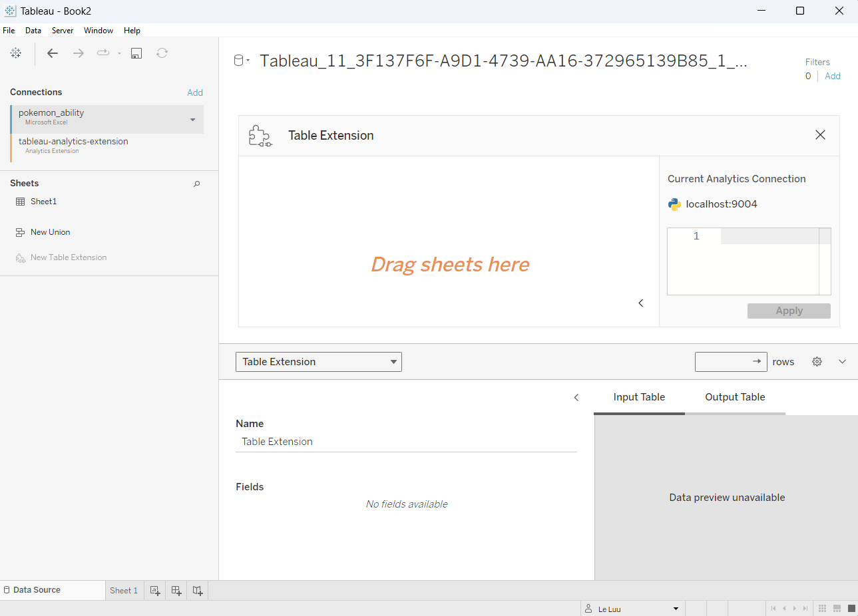This screenshot has height=616, width=858.
Task: Switch to the Input Table tab
Action: [x=639, y=397]
